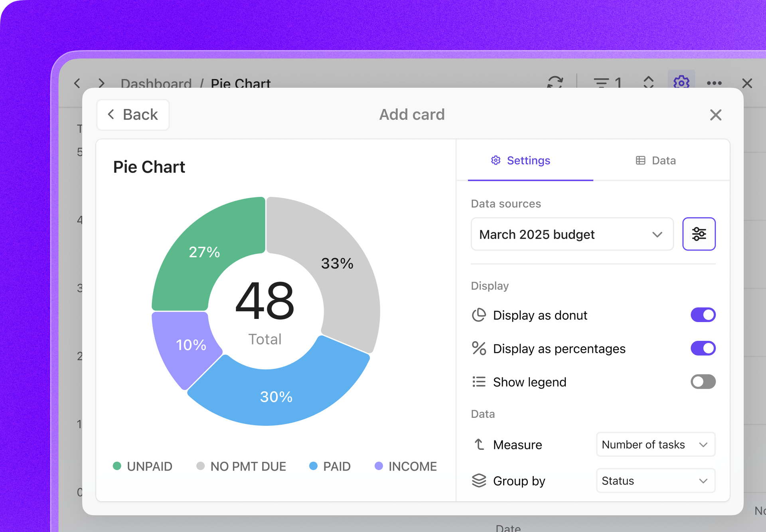Turn off Display as percentages toggle
This screenshot has width=766, height=532.
[x=703, y=348]
